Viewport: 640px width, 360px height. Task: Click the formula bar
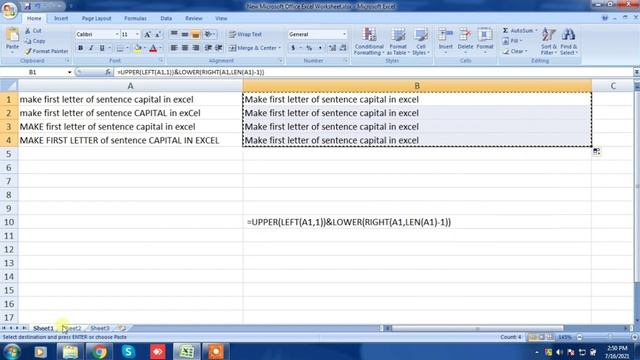(373, 72)
